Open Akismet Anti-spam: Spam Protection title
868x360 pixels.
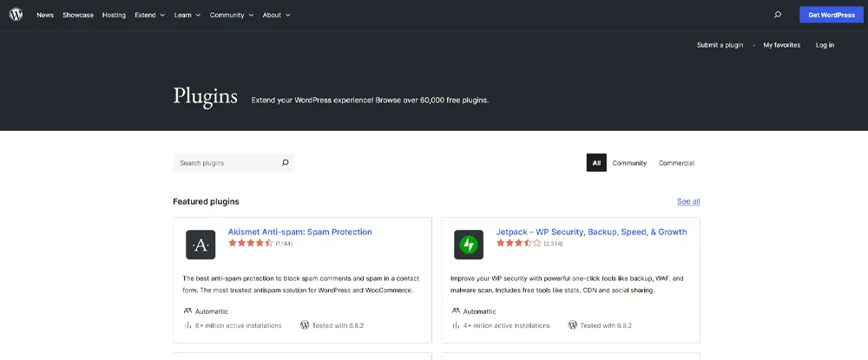coord(300,232)
